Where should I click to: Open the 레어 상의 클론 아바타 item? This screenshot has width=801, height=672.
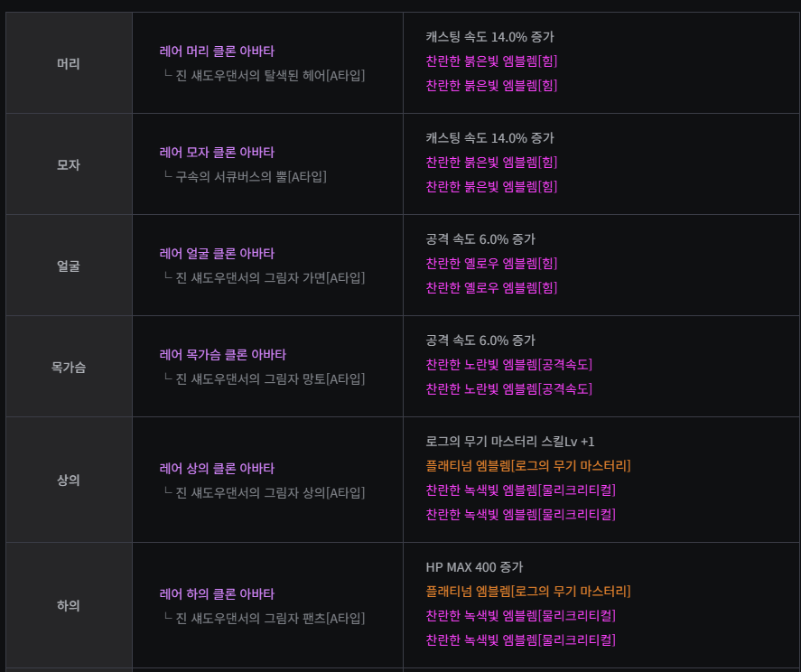tap(217, 468)
